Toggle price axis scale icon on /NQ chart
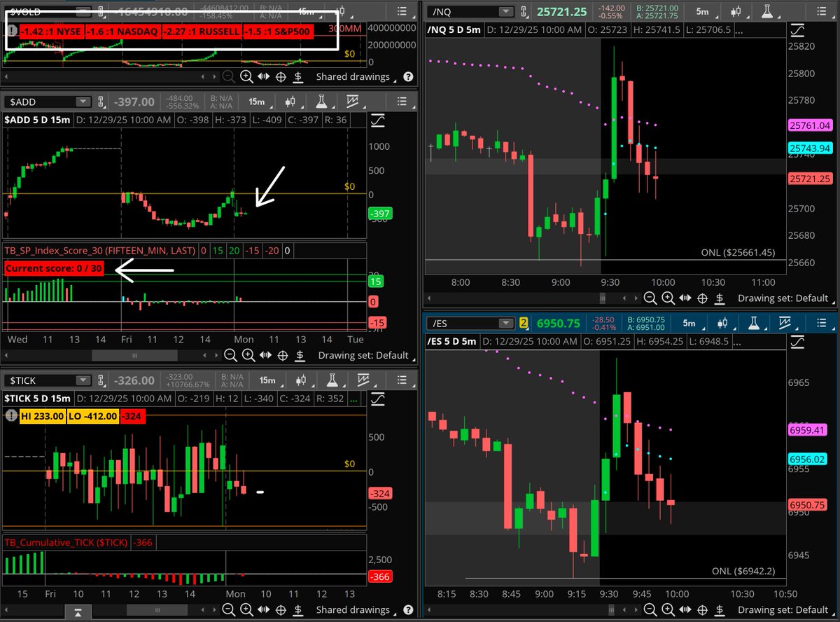Image resolution: width=840 pixels, height=622 pixels. [797, 31]
